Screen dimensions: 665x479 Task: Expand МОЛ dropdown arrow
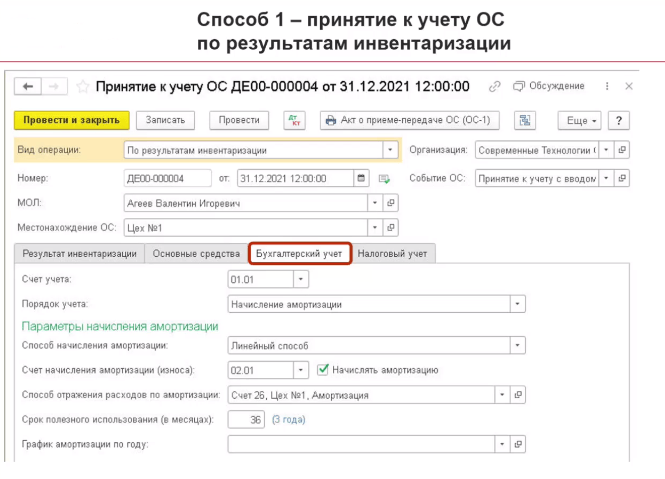point(375,203)
